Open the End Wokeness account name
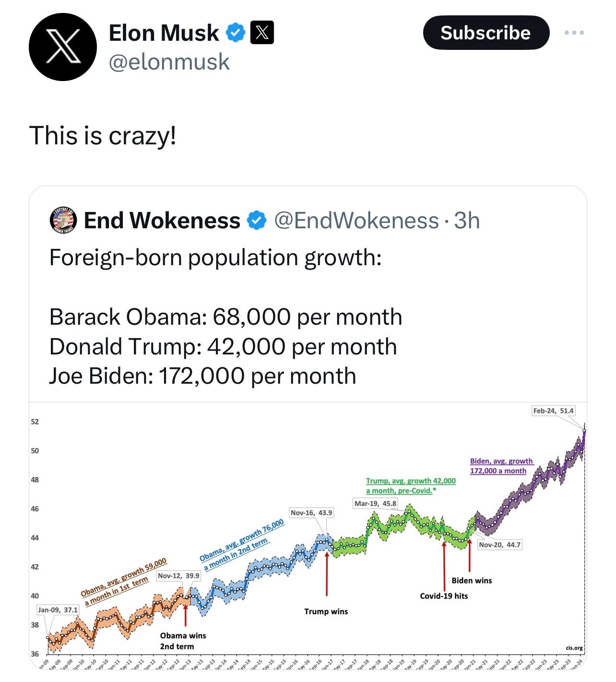 point(162,221)
